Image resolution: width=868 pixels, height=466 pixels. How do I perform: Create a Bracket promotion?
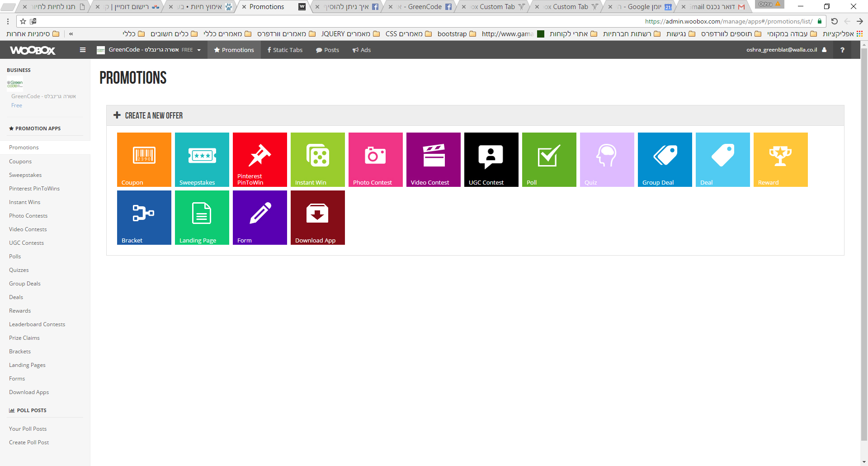pyautogui.click(x=144, y=217)
